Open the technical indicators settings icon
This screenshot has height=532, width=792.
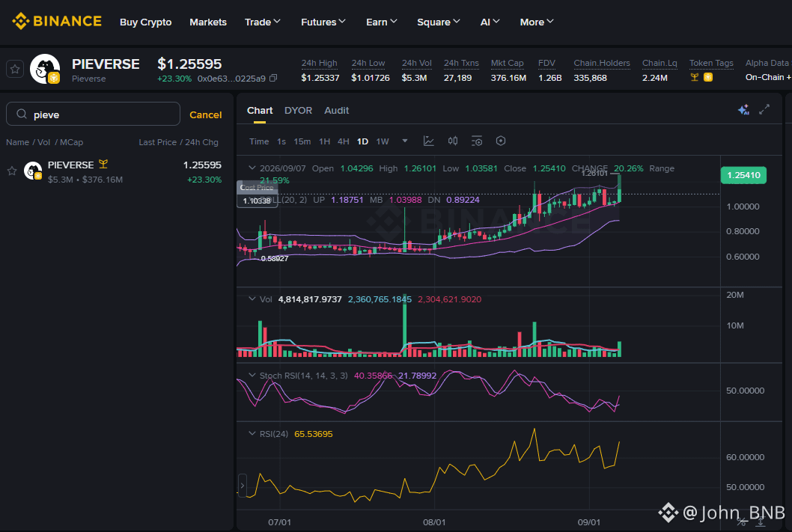tap(477, 141)
